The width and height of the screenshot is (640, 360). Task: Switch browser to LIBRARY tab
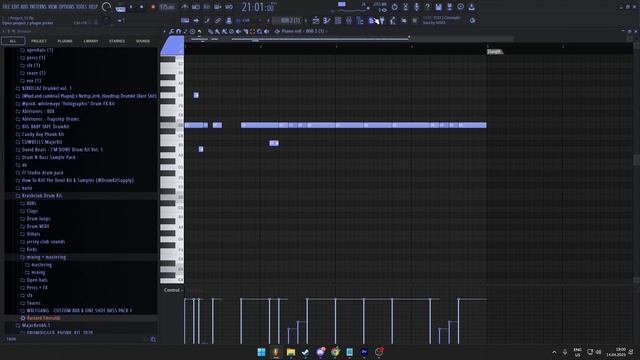coord(91,41)
